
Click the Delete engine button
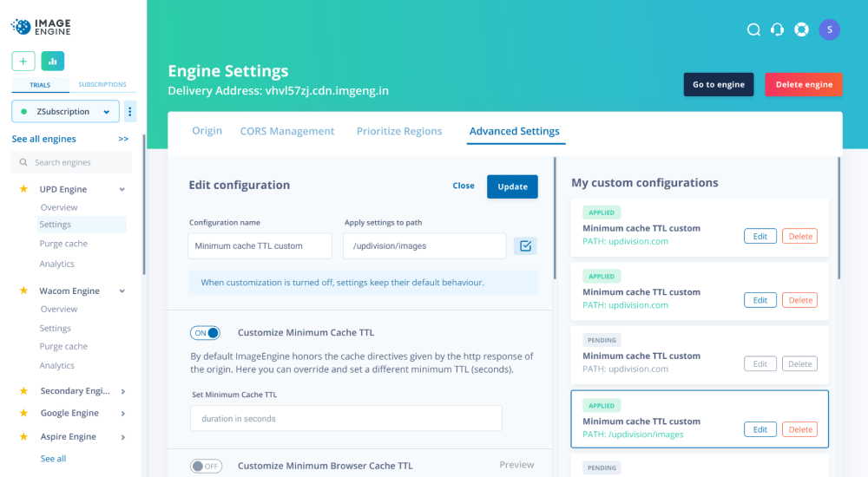click(804, 85)
